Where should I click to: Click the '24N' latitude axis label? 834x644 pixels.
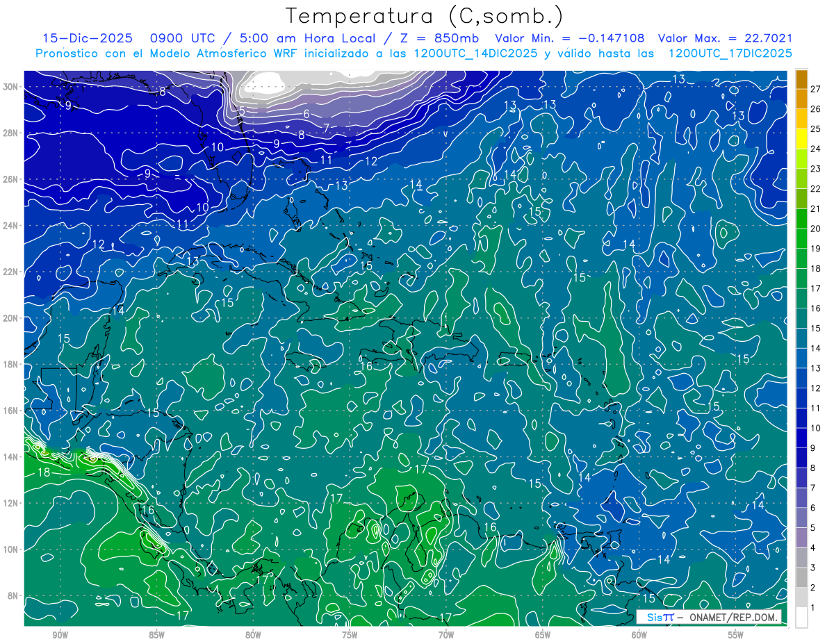click(12, 225)
